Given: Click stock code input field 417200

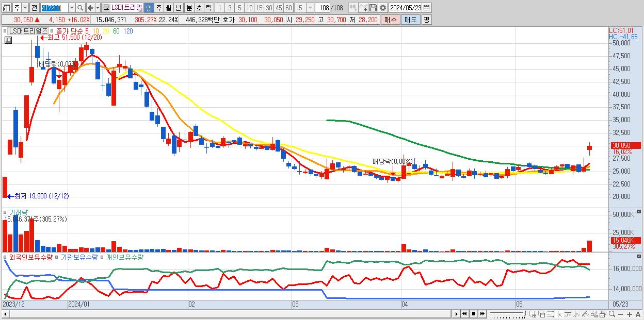Looking at the screenshot, I should pos(54,8).
